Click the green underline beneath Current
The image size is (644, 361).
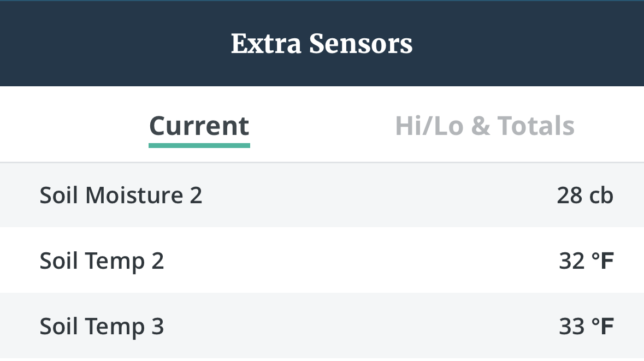coord(199,145)
